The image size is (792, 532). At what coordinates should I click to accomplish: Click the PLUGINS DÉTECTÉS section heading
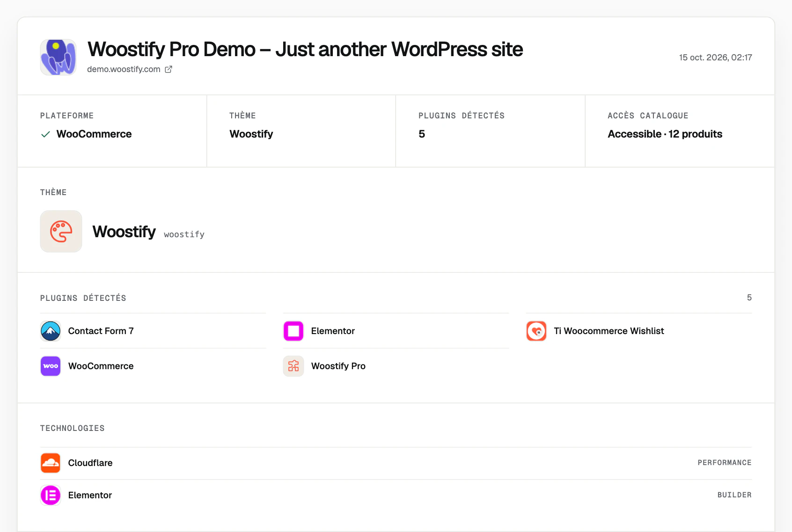pyautogui.click(x=83, y=298)
